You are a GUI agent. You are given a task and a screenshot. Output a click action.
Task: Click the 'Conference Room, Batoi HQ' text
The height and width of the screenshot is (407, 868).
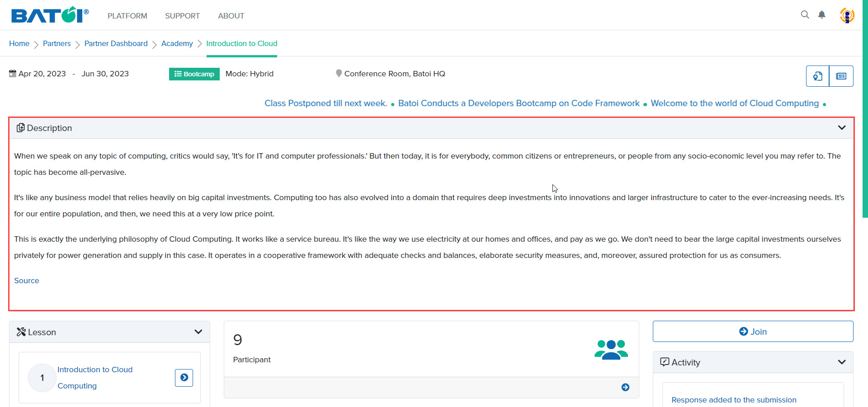(395, 74)
